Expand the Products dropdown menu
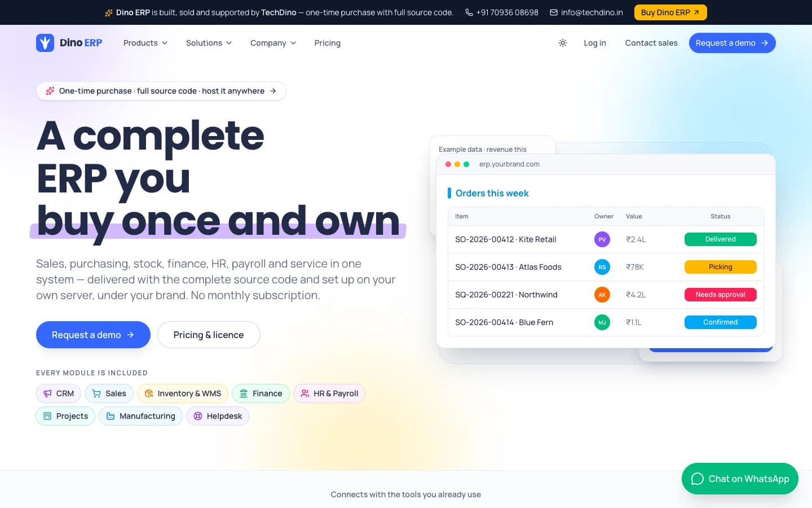 coord(145,43)
